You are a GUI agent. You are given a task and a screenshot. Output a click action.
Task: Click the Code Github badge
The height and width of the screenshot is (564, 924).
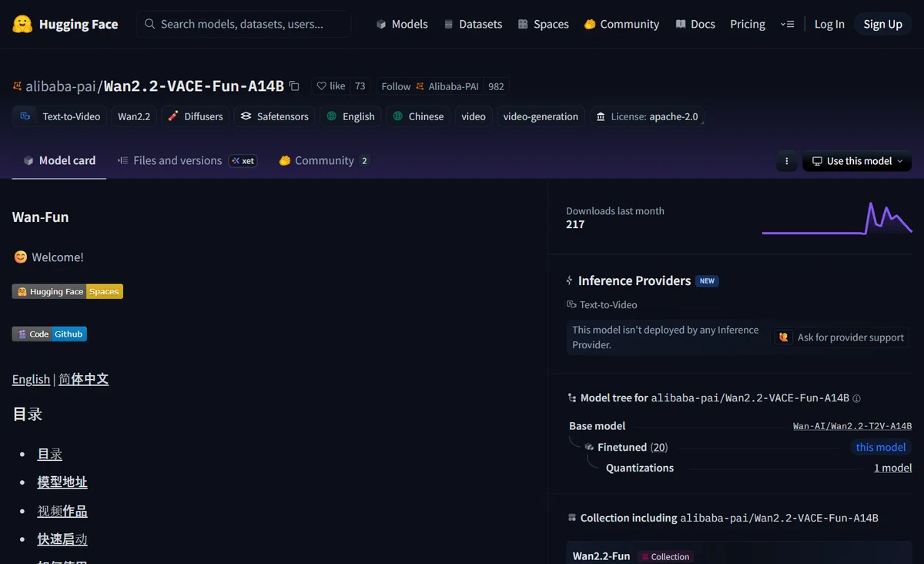point(49,334)
